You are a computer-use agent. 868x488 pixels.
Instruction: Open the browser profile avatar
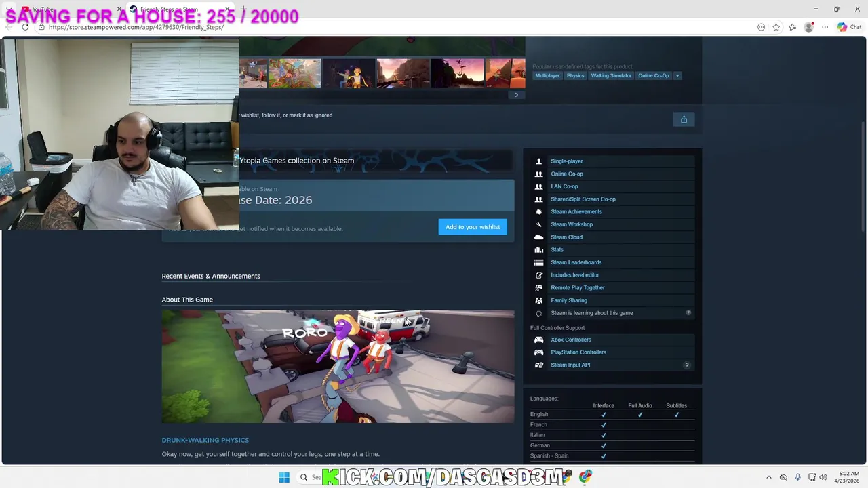(x=808, y=27)
